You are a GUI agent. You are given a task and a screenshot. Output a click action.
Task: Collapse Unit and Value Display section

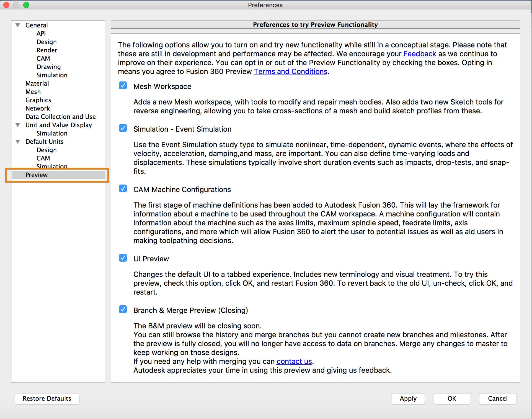click(x=18, y=125)
